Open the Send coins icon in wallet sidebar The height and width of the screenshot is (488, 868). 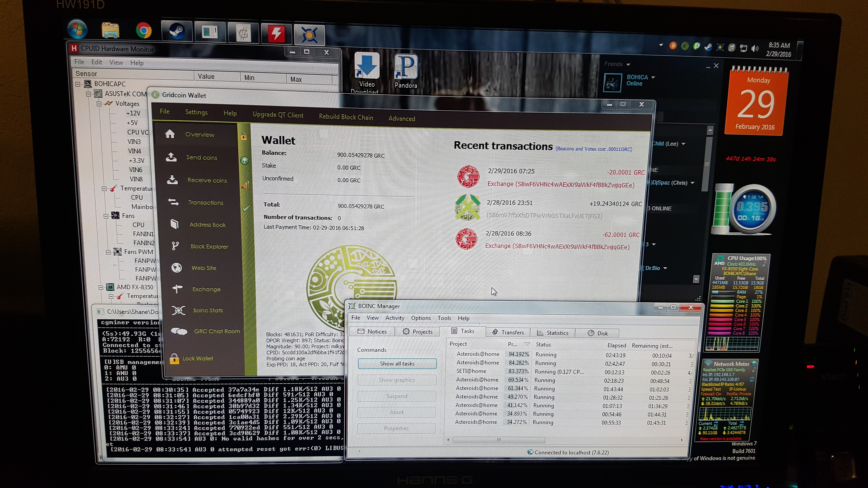pos(172,157)
